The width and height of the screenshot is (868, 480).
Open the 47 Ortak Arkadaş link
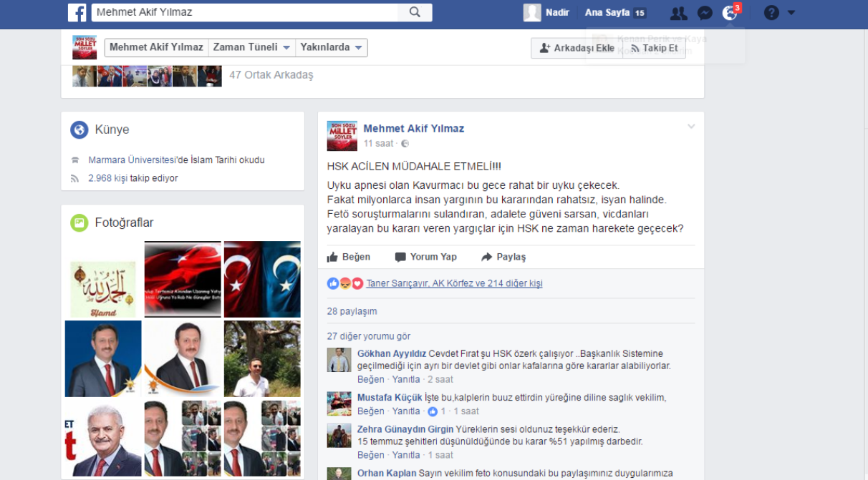[271, 75]
